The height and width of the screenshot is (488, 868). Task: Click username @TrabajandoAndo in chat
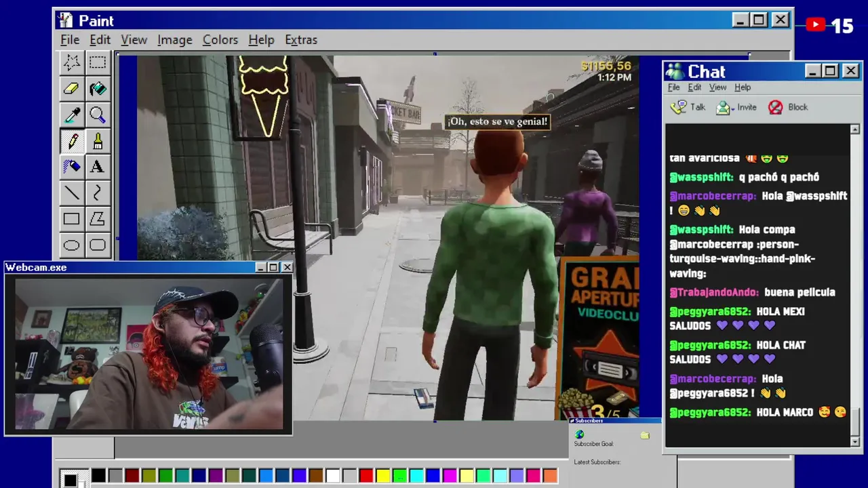pyautogui.click(x=714, y=292)
